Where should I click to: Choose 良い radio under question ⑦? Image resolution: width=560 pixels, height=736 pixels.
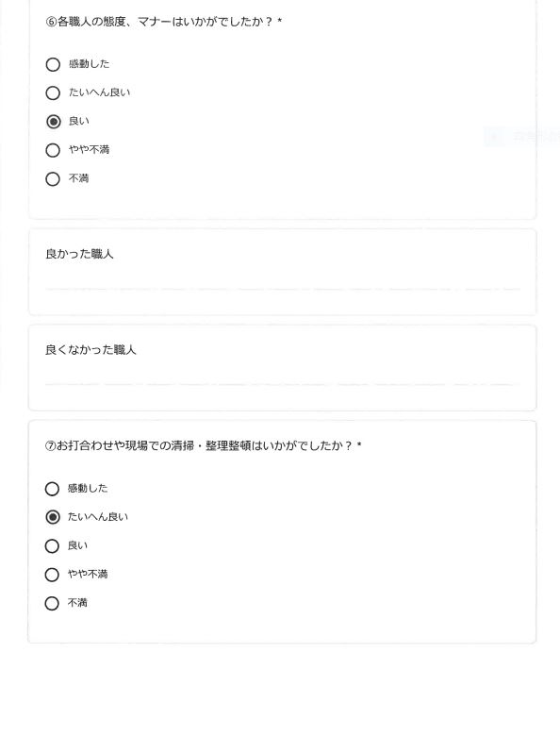point(52,546)
